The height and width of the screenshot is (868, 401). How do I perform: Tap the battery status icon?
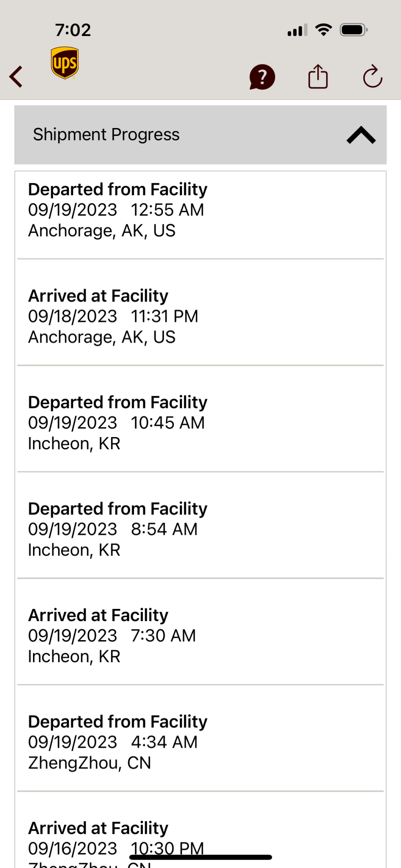click(354, 30)
